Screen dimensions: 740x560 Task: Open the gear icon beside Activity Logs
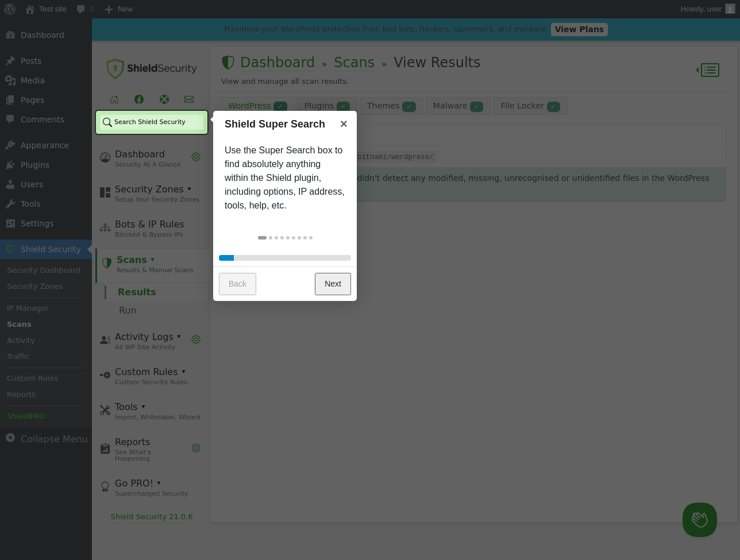coord(196,339)
